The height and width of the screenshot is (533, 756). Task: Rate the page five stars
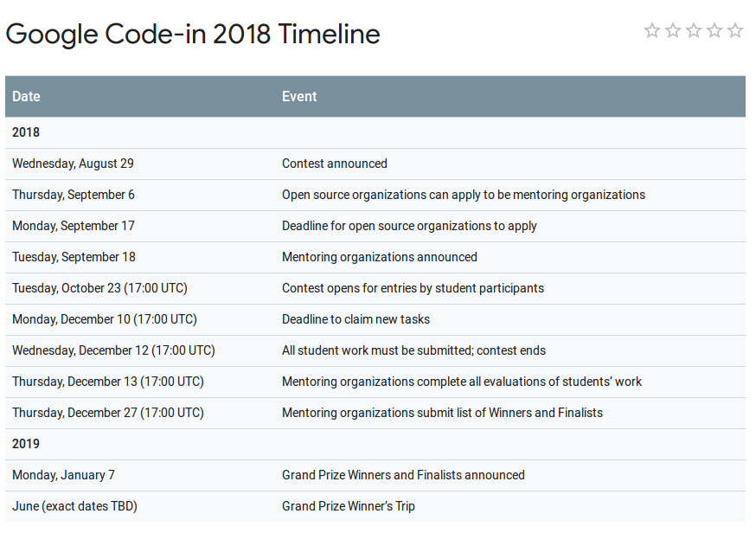735,31
